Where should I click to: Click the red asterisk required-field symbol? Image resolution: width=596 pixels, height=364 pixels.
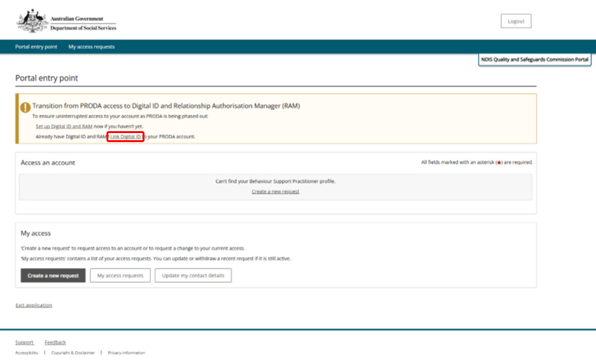pos(499,163)
